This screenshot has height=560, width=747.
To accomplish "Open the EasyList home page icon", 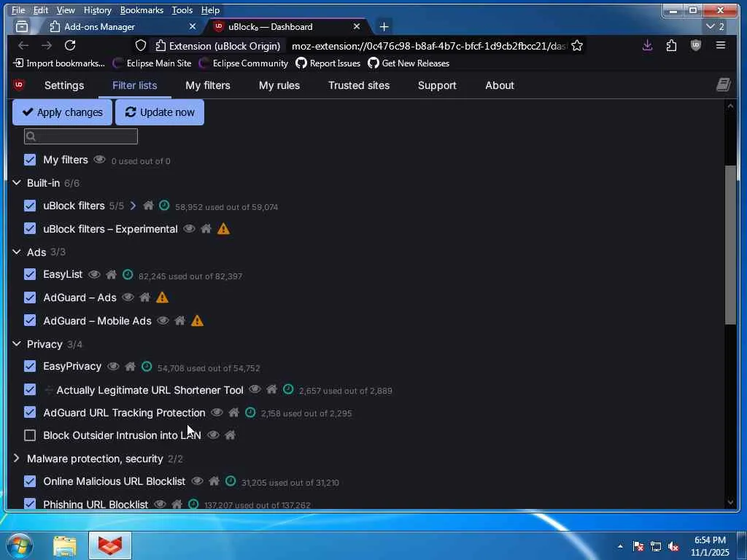I will [111, 274].
